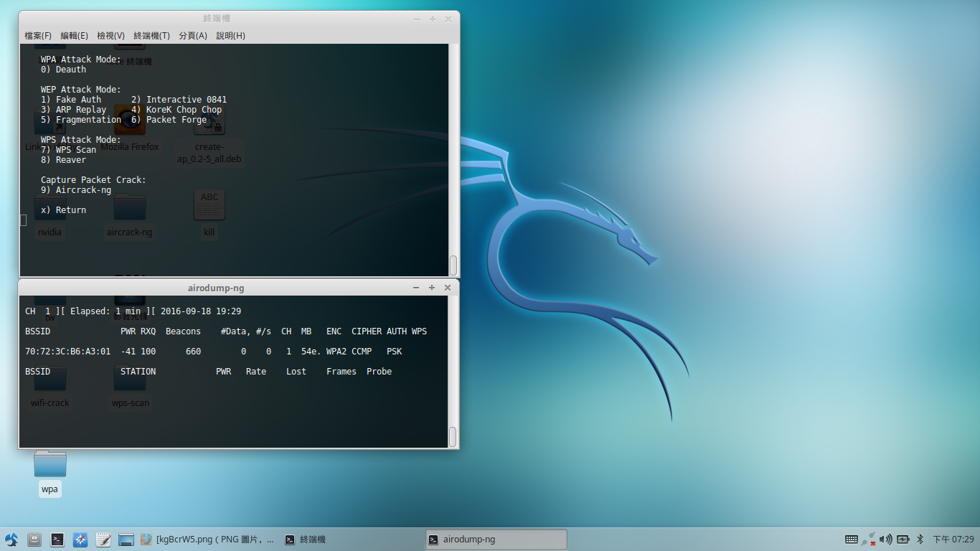Open the compass web browser launcher
980x551 pixels.
click(80, 540)
